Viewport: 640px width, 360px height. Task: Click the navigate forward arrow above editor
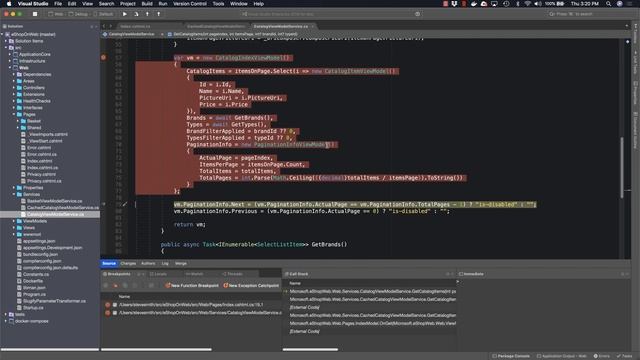[x=110, y=26]
